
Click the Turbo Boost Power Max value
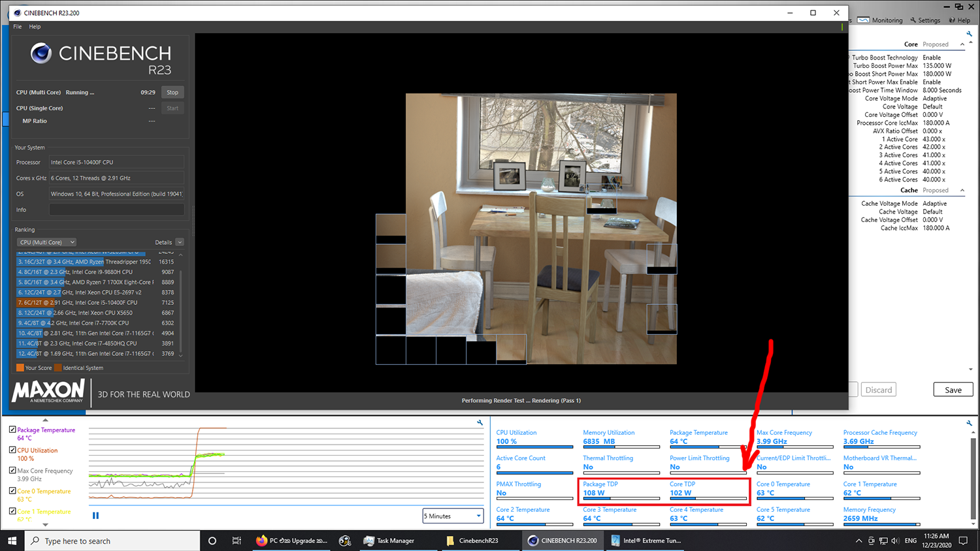pos(937,66)
